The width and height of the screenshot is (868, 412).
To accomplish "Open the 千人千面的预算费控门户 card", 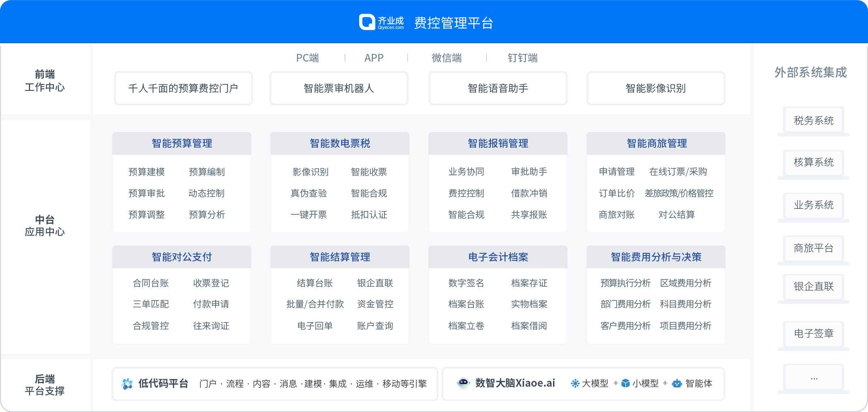I will 183,88.
